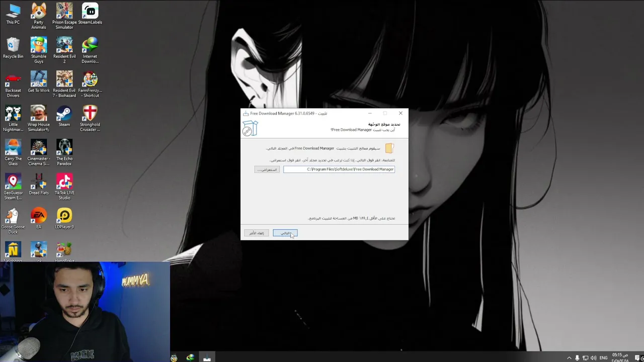
Task: Select the EA app desktop icon
Action: point(39,219)
